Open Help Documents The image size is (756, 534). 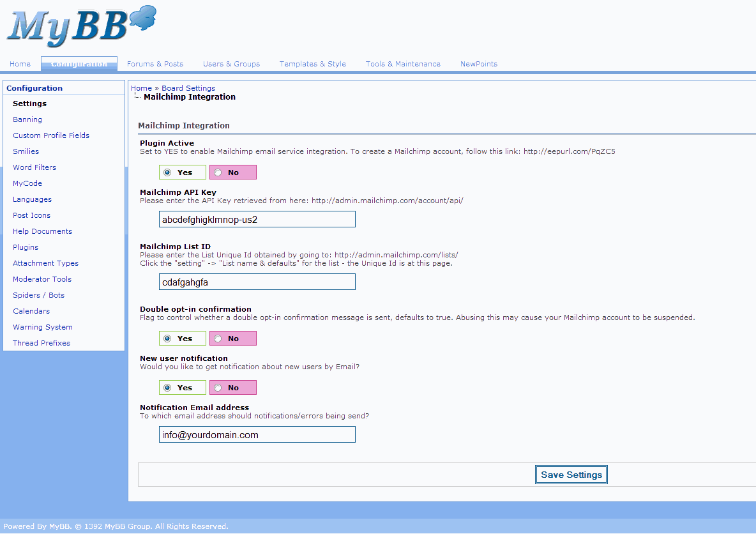pyautogui.click(x=42, y=231)
